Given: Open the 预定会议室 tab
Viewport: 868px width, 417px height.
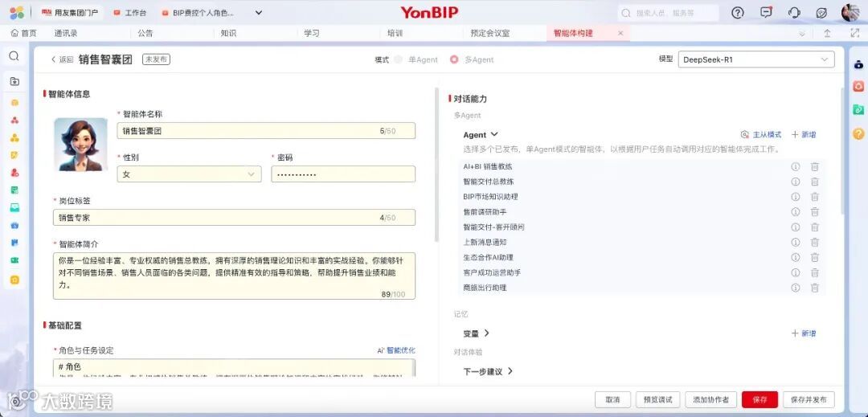Looking at the screenshot, I should [x=490, y=33].
